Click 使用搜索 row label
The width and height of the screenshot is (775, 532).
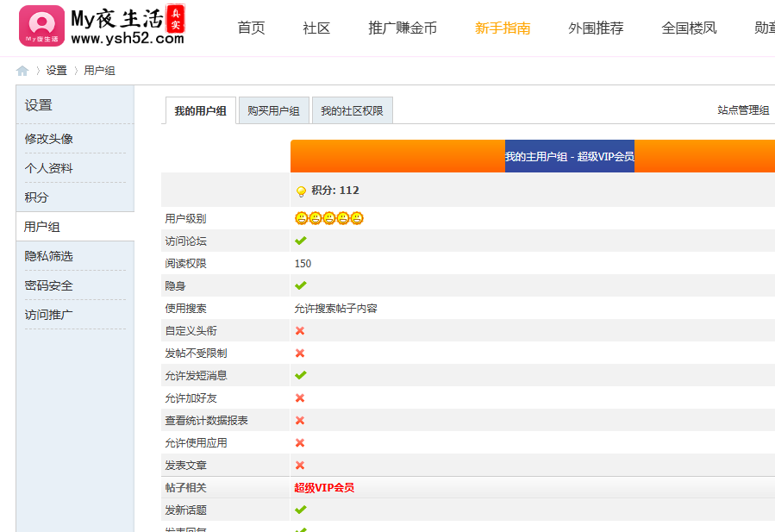[186, 309]
